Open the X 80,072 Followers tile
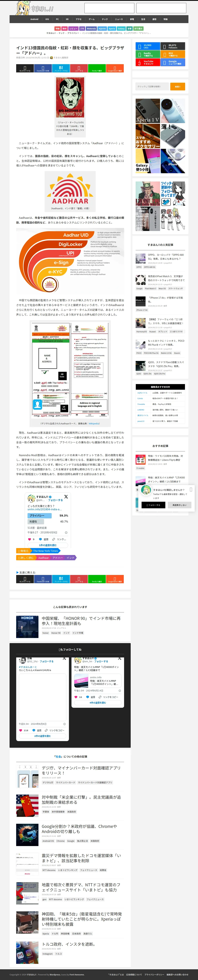Image resolution: width=198 pixels, height=980 pixels. [x=173, y=46]
